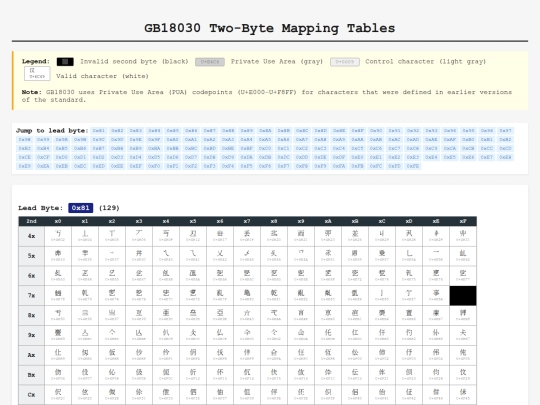Select the cell at row Ax, column x1
540x405 pixels.
pos(85,355)
